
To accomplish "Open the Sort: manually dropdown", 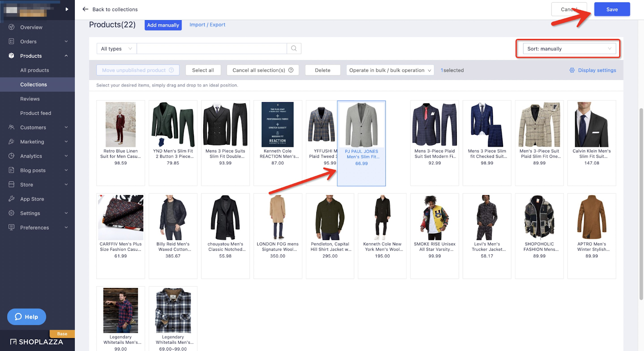I will point(569,49).
